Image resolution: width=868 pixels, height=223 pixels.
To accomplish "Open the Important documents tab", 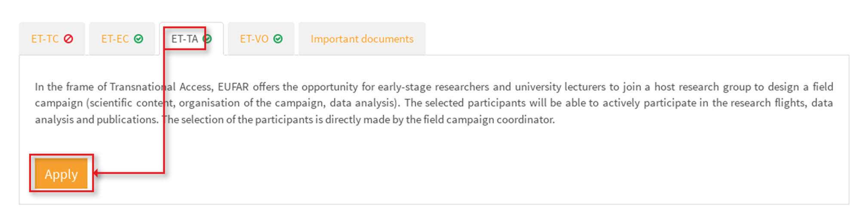I will coord(362,39).
